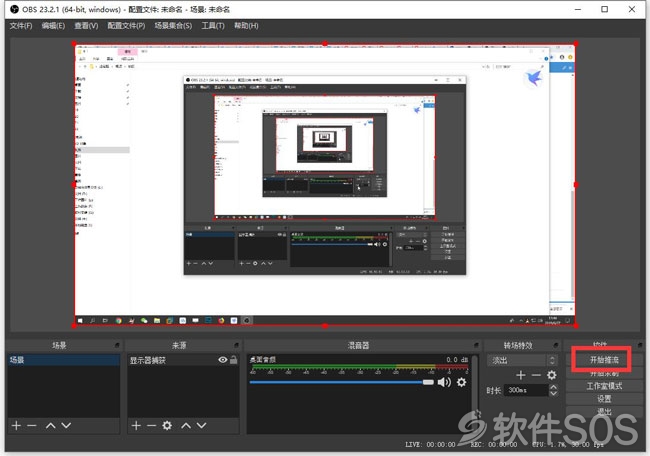650x456 pixels.
Task: Open source properties via the gear icon
Action: [167, 425]
